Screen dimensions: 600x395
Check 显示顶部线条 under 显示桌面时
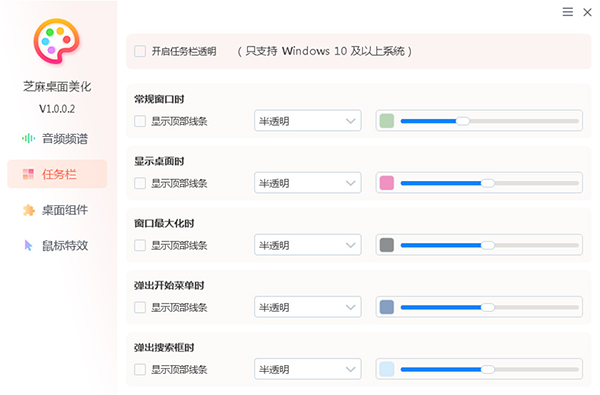coord(140,183)
